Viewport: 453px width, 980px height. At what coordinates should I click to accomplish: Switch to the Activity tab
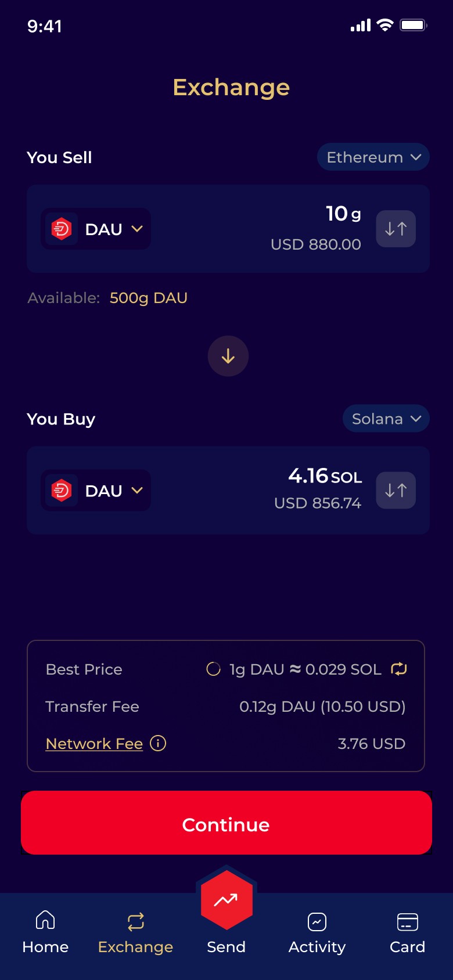tap(317, 932)
